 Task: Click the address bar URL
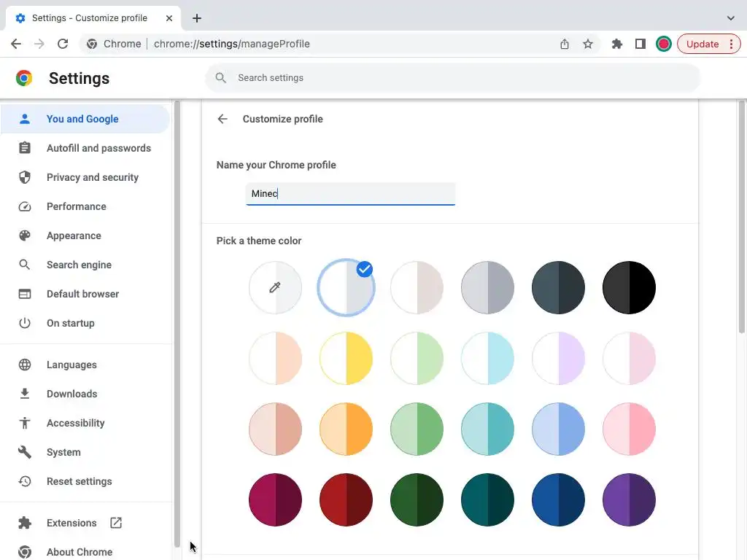(x=231, y=44)
